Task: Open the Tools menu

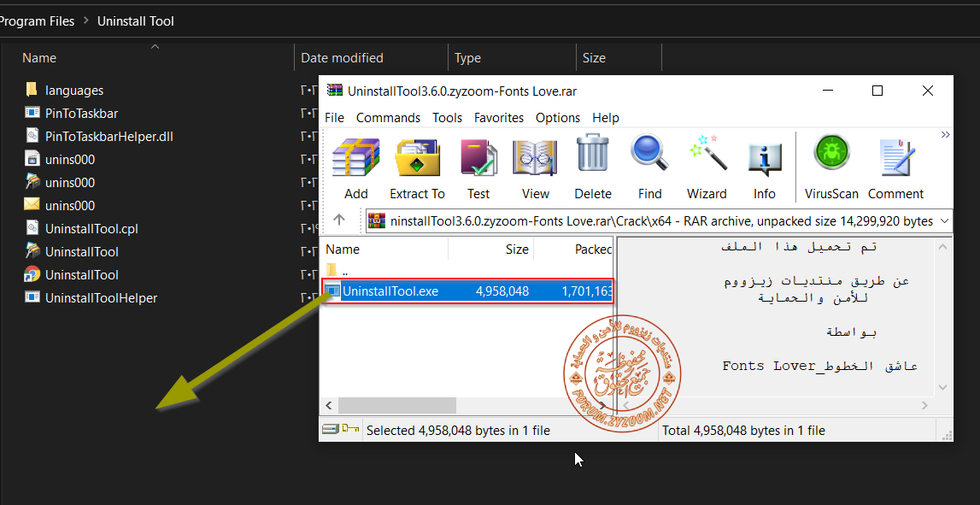Action: (448, 118)
